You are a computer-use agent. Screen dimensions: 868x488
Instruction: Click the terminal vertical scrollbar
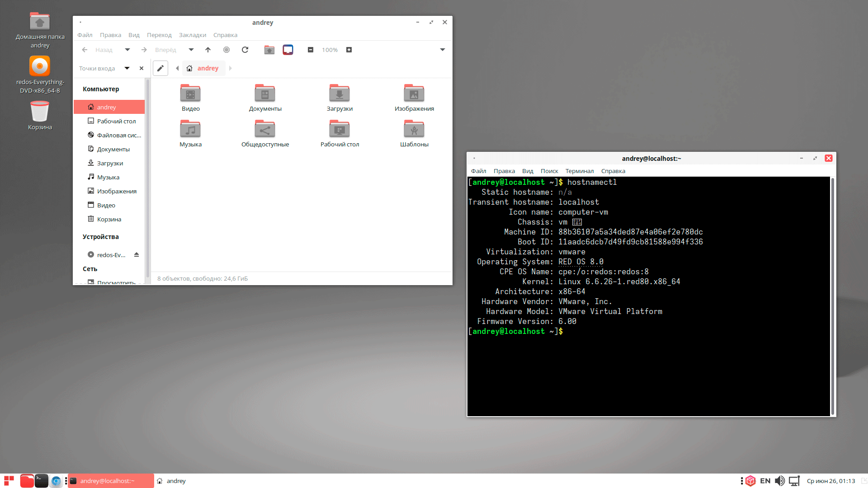point(832,296)
